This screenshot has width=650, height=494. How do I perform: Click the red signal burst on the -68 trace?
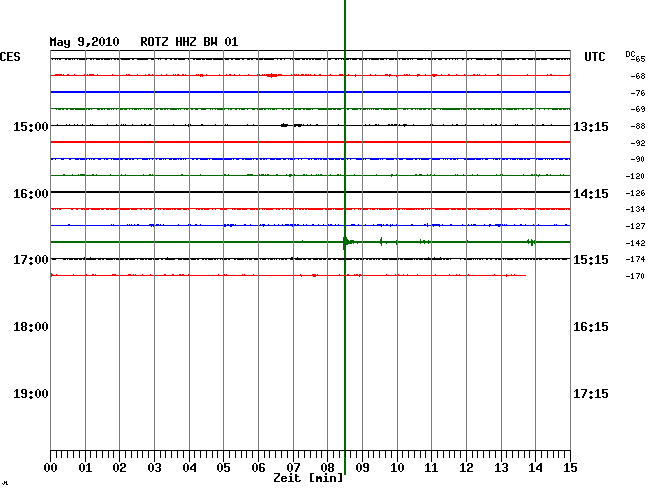(272, 75)
